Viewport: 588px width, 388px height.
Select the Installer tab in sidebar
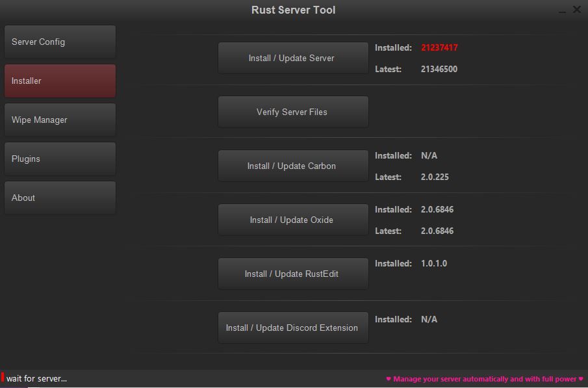(60, 81)
